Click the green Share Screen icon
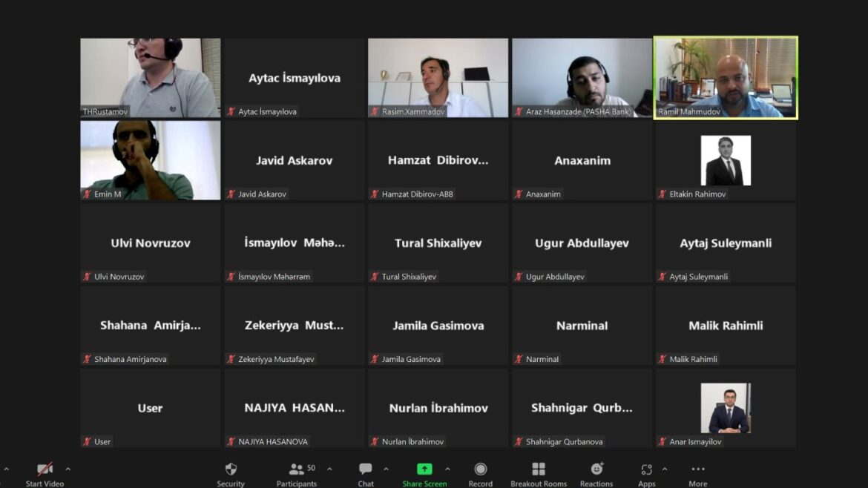The image size is (868, 488). point(424,469)
